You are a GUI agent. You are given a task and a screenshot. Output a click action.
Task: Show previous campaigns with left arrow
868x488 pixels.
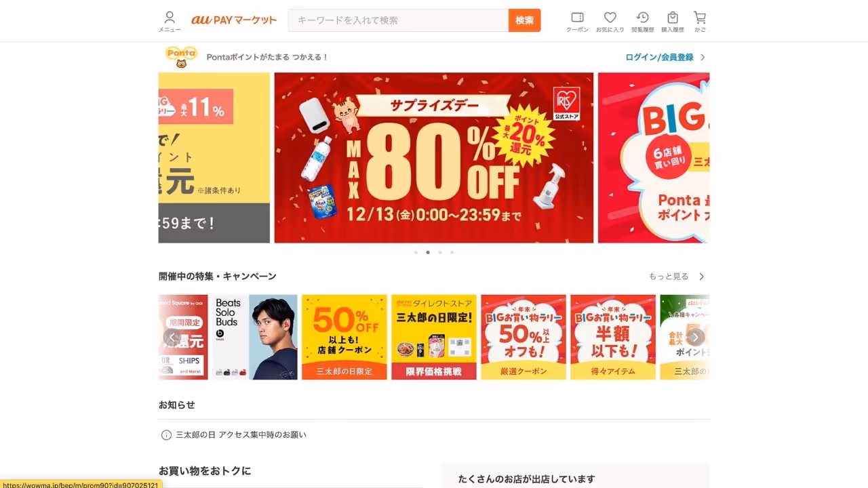172,337
